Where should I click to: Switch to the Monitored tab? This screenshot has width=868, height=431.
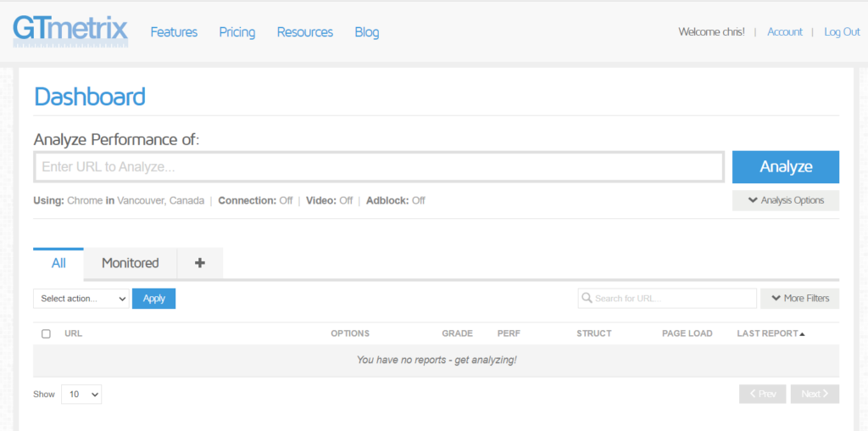pos(130,263)
